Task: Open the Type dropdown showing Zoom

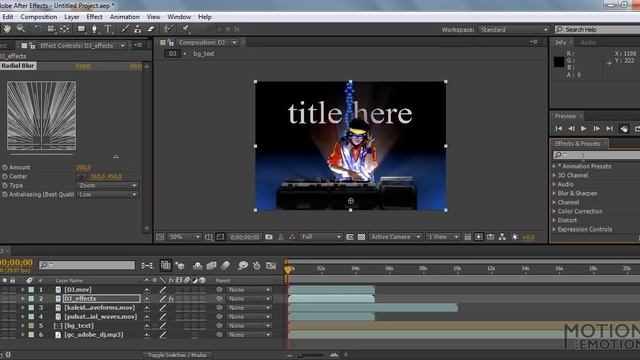Action: [x=107, y=185]
